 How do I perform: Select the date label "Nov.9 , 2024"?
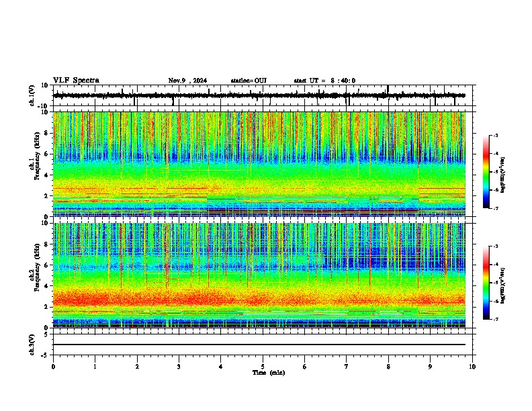point(187,81)
